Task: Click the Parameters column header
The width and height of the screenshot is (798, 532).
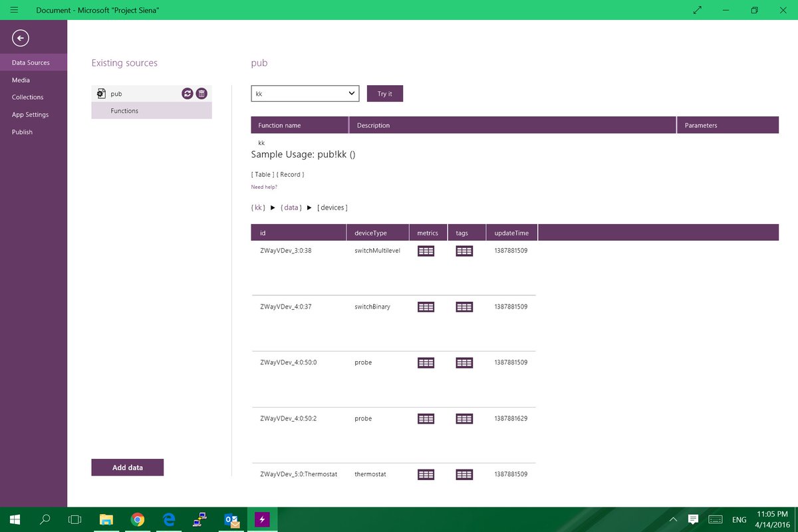Action: [x=728, y=125]
